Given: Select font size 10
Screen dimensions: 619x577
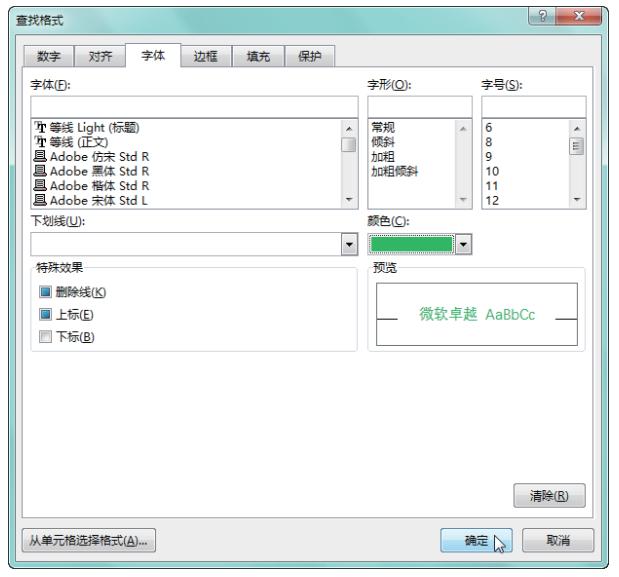Looking at the screenshot, I should tap(492, 171).
